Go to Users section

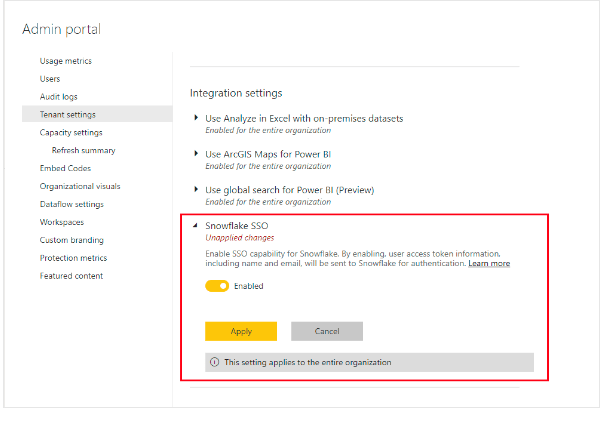(x=50, y=79)
